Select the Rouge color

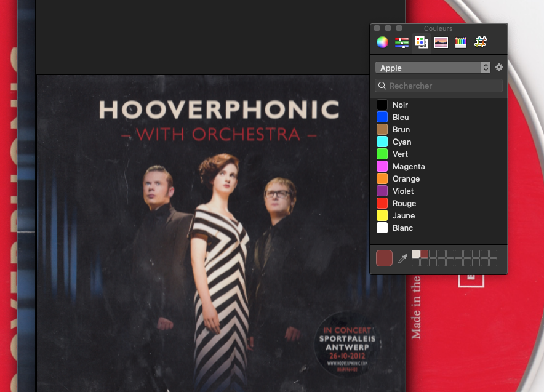[439, 203]
